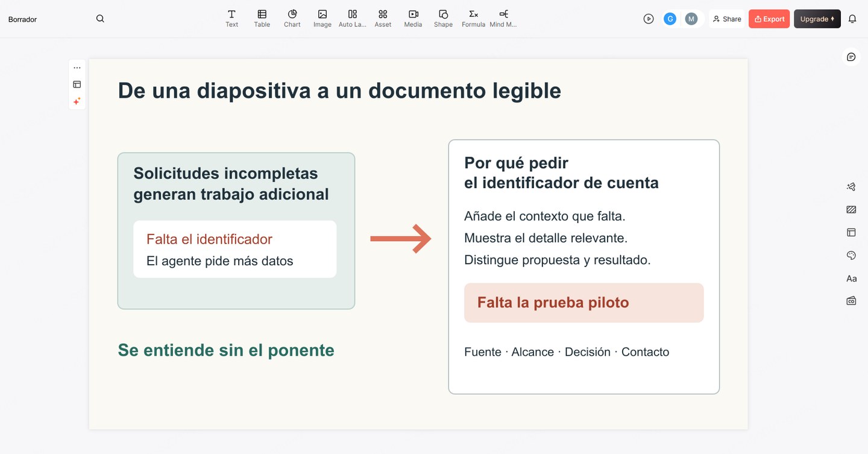Open the Share dialog

[x=727, y=19]
